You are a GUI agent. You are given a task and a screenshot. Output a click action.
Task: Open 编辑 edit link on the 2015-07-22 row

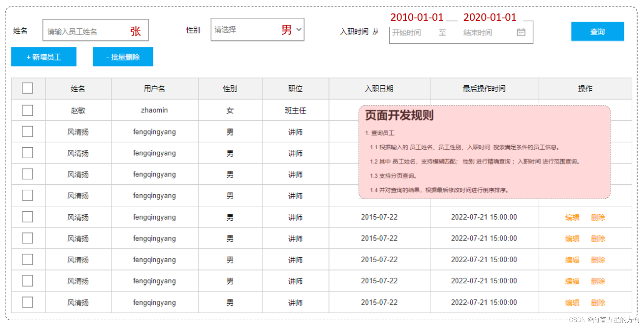pos(572,217)
